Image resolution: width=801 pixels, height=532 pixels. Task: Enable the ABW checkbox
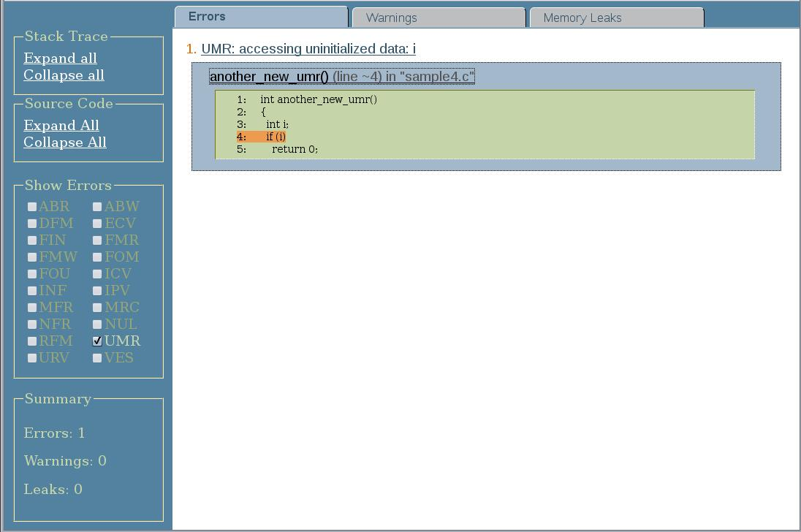coord(97,207)
